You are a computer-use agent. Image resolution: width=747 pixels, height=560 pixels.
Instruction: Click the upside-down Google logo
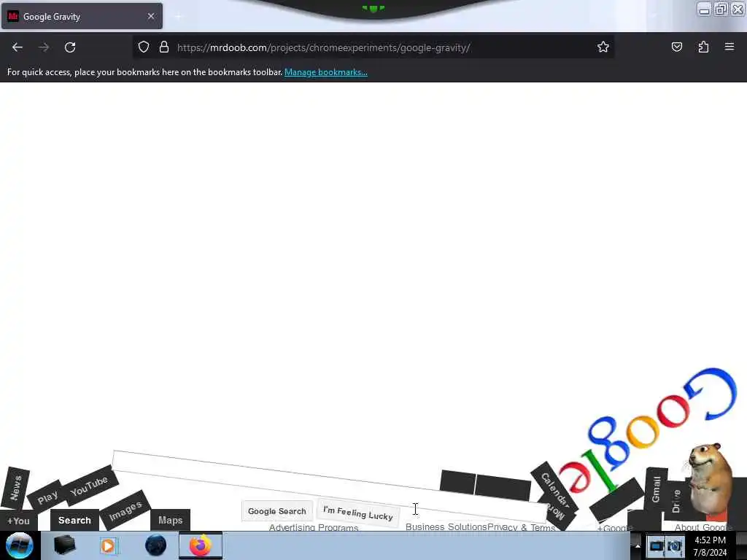[x=648, y=431]
